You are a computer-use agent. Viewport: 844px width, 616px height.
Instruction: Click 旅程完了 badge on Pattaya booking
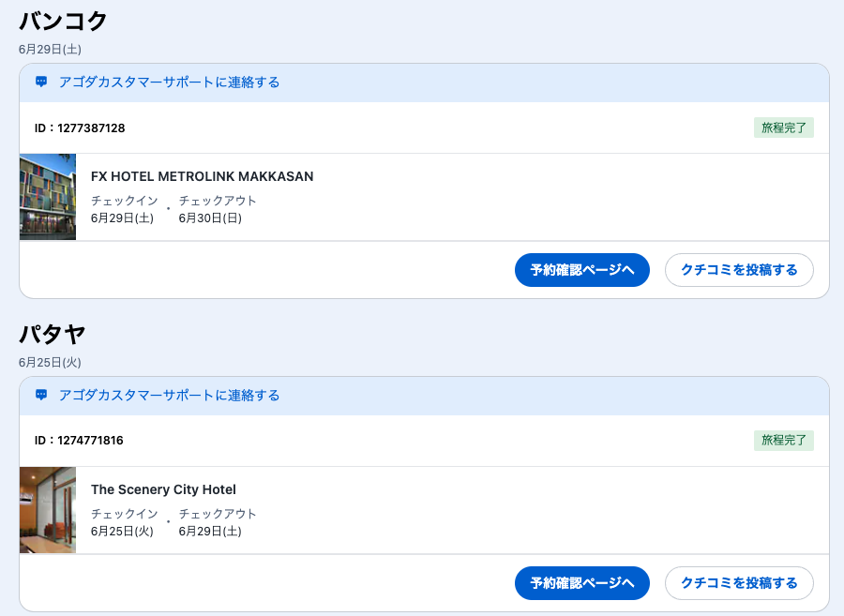[x=783, y=441]
